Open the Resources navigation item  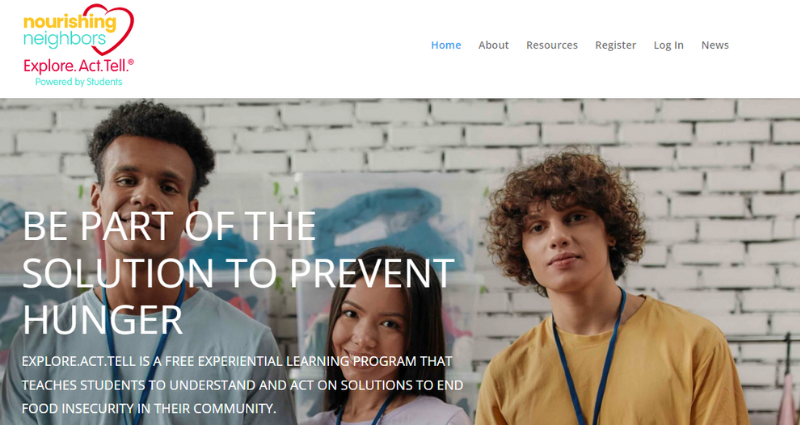(552, 45)
